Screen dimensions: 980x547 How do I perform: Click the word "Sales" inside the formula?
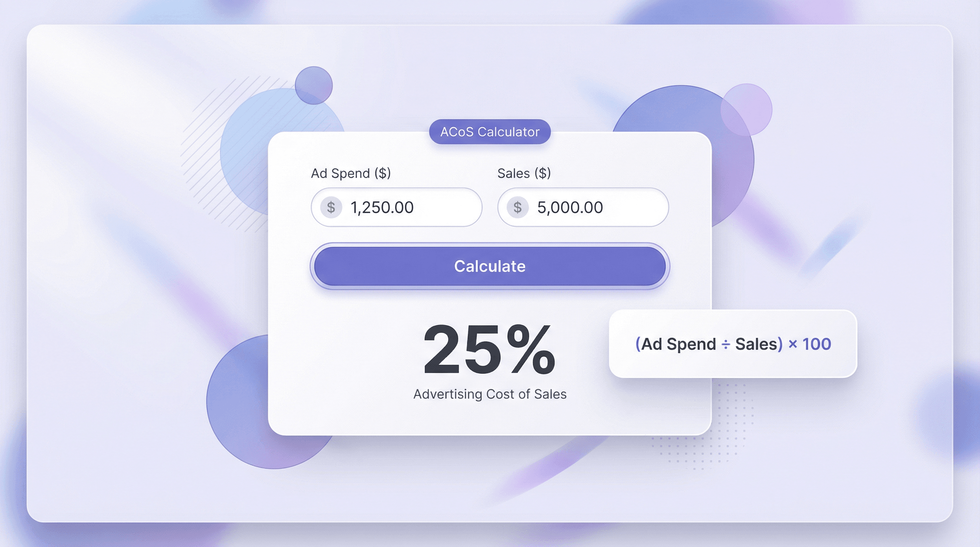756,344
